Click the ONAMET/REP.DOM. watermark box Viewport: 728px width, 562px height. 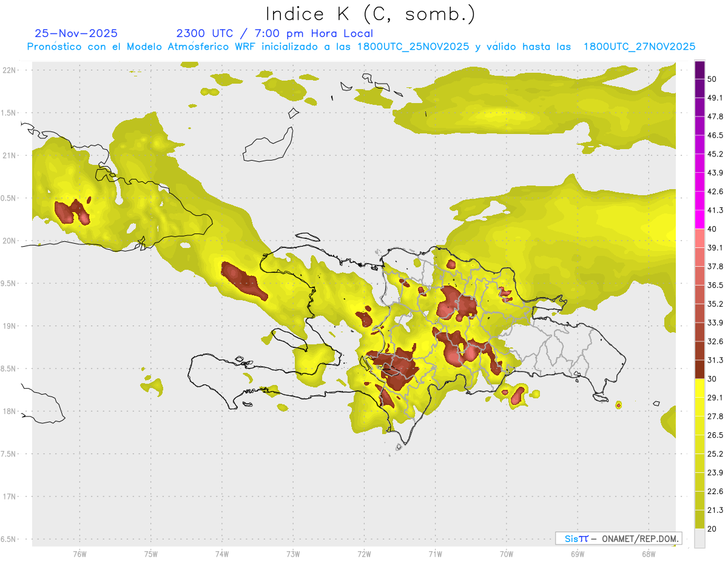[x=618, y=538]
